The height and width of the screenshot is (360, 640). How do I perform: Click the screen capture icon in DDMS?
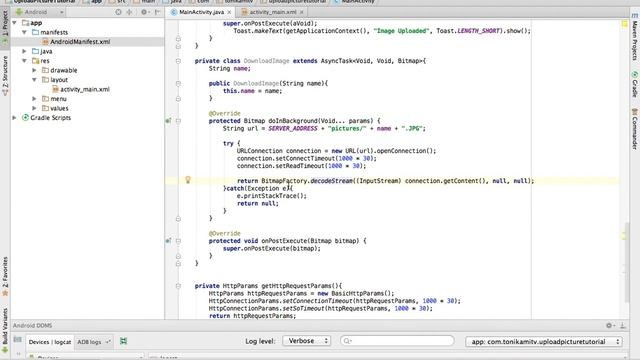18,340
